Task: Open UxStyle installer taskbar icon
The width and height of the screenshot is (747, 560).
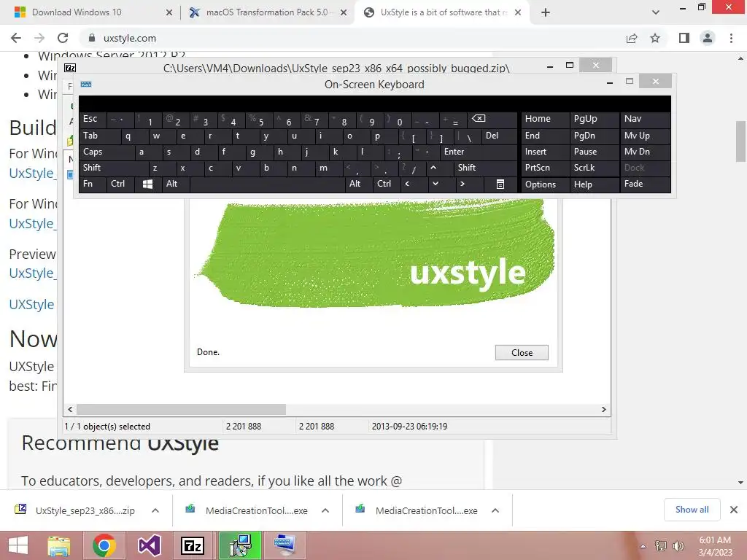Action: (x=240, y=545)
